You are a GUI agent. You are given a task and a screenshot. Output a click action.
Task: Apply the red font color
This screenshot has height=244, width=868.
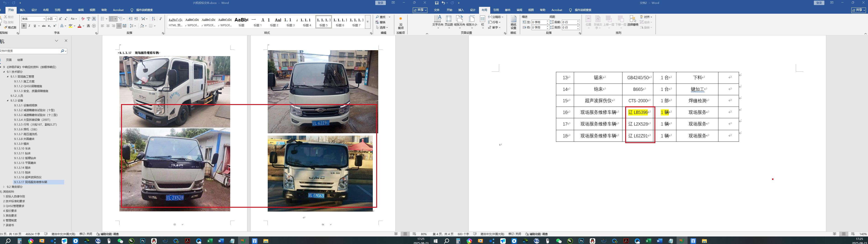79,26
